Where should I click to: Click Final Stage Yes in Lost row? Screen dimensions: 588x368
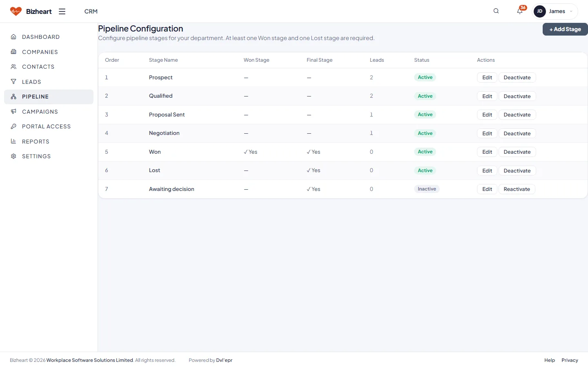(313, 171)
